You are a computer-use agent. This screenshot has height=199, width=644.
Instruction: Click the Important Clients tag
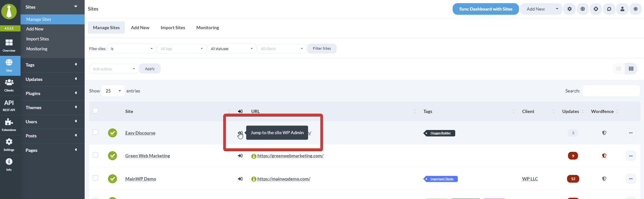pyautogui.click(x=440, y=179)
